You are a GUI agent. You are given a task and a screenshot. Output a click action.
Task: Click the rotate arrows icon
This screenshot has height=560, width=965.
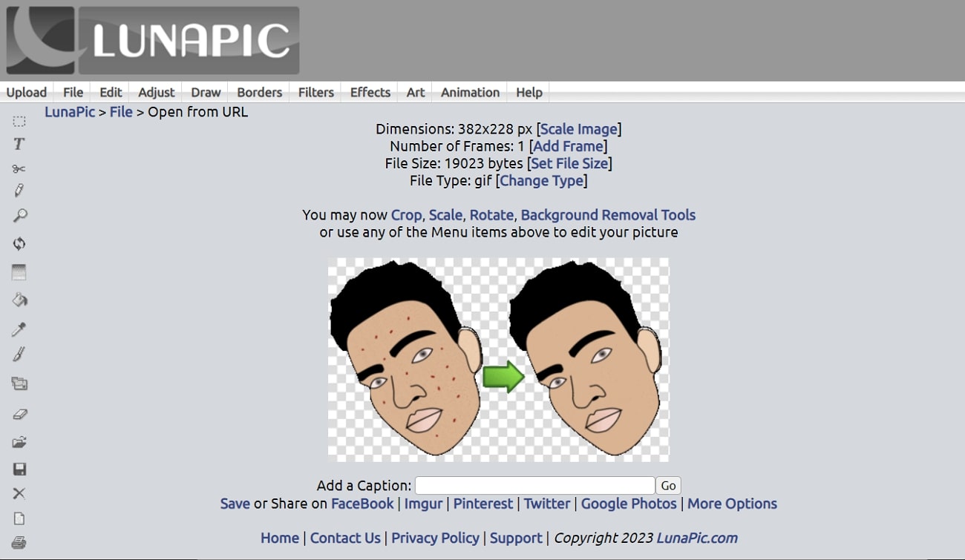pyautogui.click(x=19, y=243)
